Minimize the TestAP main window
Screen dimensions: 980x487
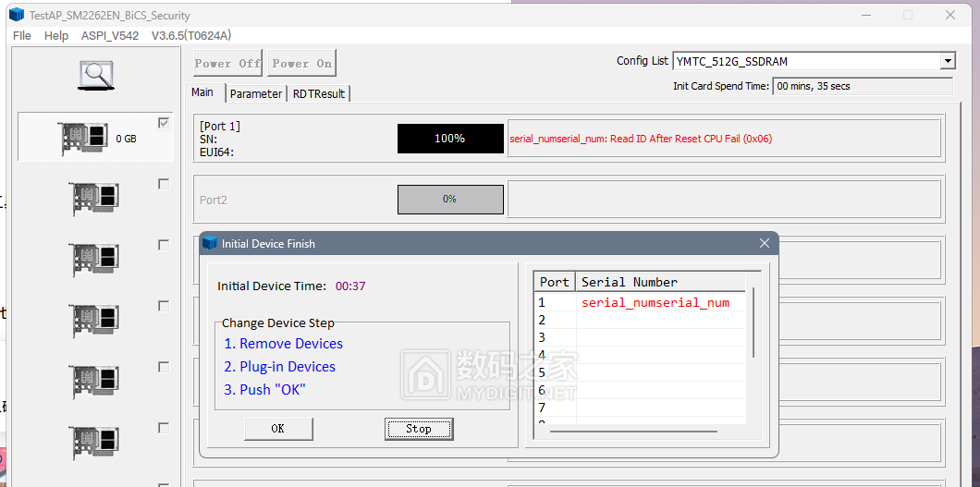pos(865,15)
